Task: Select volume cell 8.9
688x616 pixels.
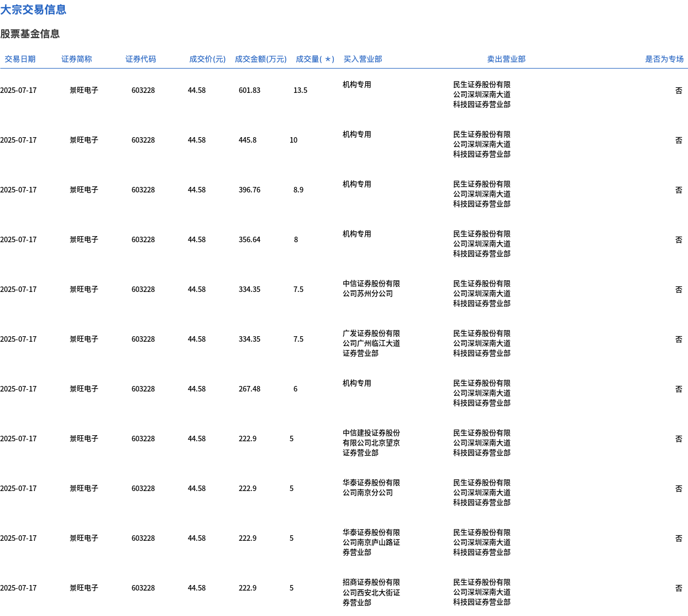Action: pos(298,190)
